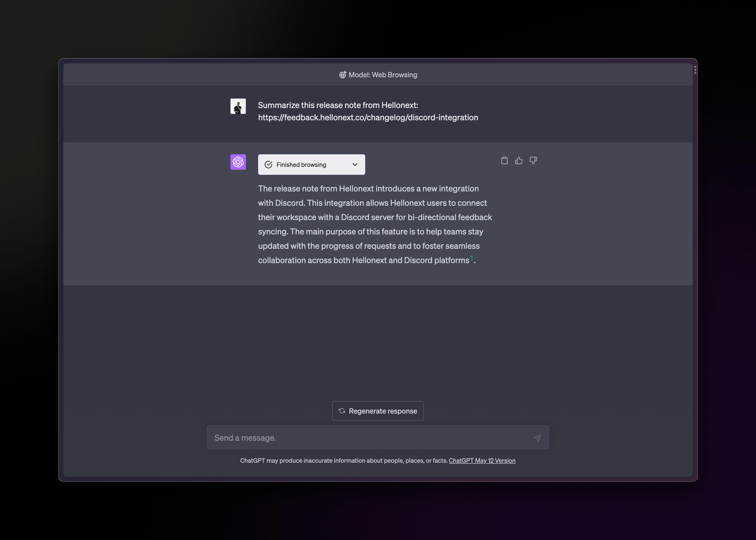Focus the Send a message input field

[378, 438]
